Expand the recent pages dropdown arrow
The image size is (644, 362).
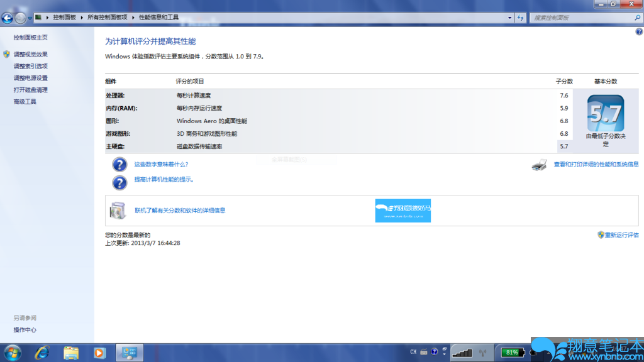click(30, 18)
